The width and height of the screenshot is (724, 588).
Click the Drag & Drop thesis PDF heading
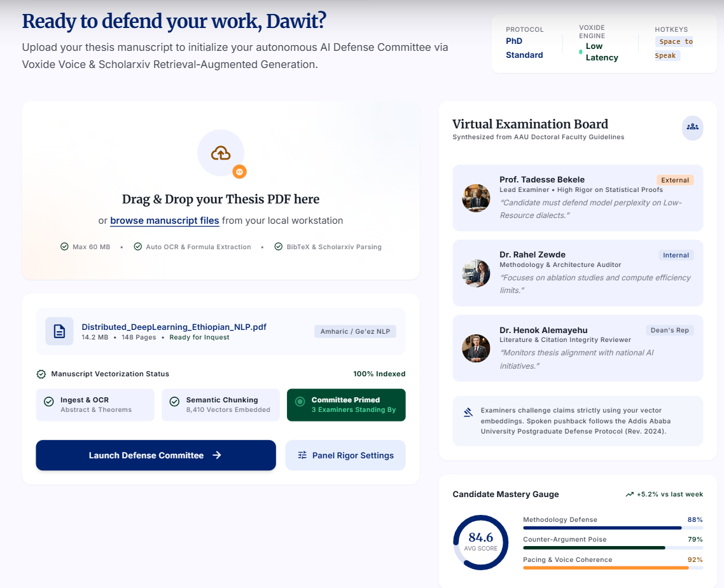(221, 199)
